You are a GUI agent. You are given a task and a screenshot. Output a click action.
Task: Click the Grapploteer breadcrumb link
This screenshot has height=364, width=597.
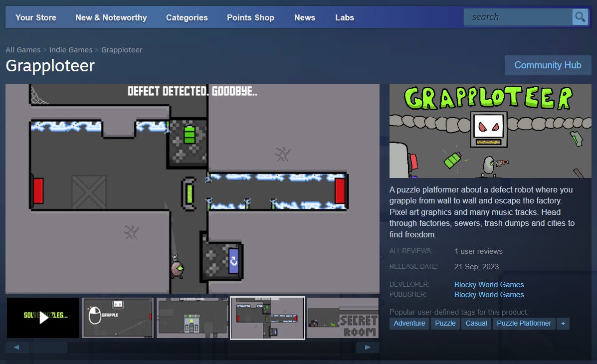pyautogui.click(x=122, y=50)
